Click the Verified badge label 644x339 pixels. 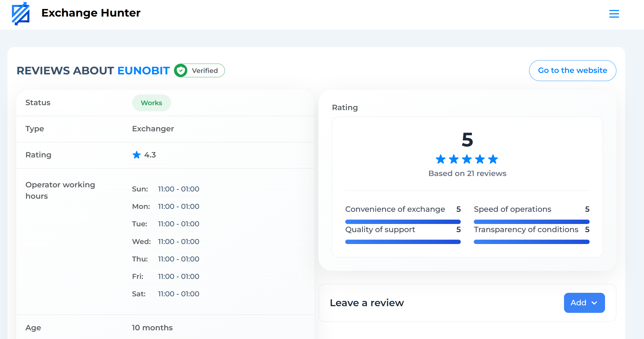coord(205,71)
